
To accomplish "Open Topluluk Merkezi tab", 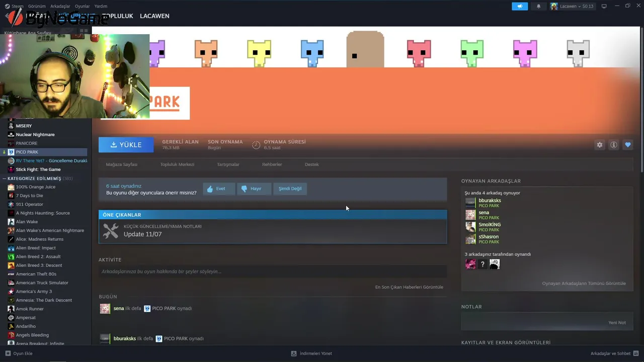I will click(x=177, y=164).
